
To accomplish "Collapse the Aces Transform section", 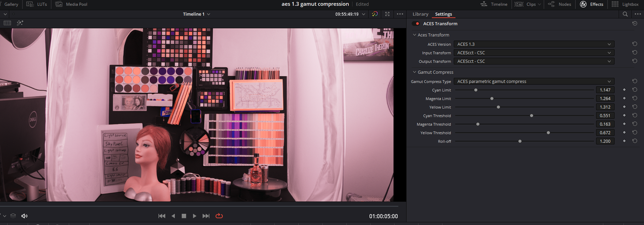I will (415, 35).
